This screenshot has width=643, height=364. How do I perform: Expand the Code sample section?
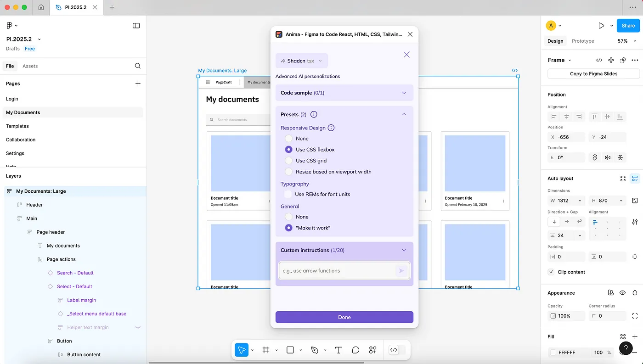(x=344, y=93)
